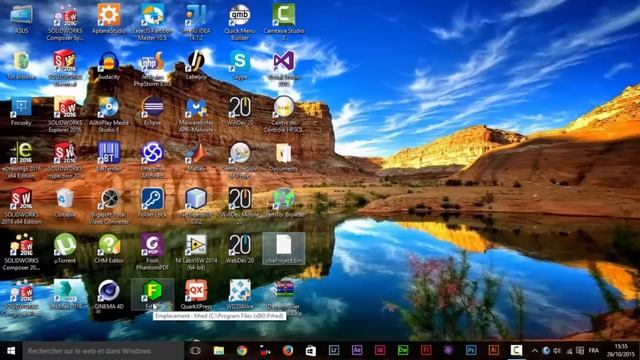Open the volume control tray icon
Viewport: 640px width, 360px height.
pyautogui.click(x=557, y=351)
